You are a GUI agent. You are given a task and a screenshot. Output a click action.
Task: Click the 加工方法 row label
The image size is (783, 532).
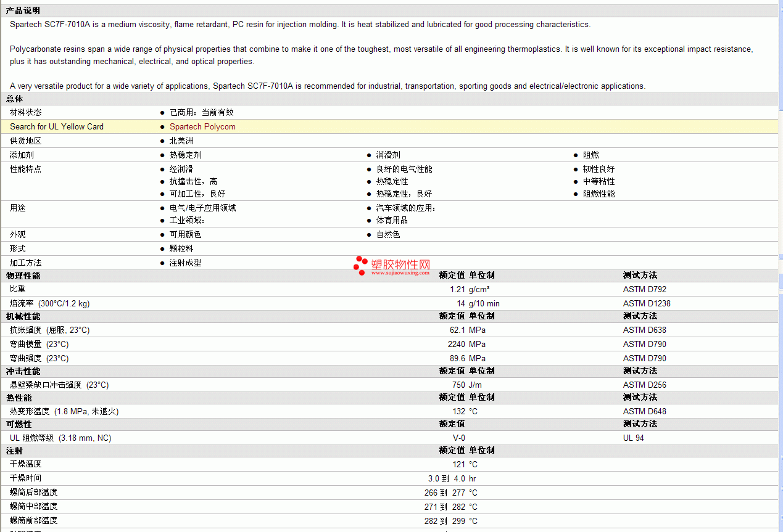click(26, 263)
